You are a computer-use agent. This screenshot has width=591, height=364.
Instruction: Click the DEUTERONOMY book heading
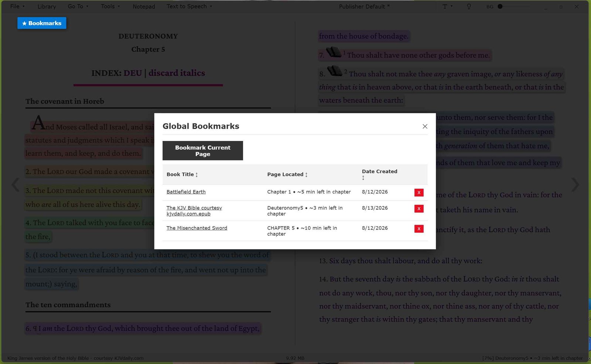(x=148, y=36)
